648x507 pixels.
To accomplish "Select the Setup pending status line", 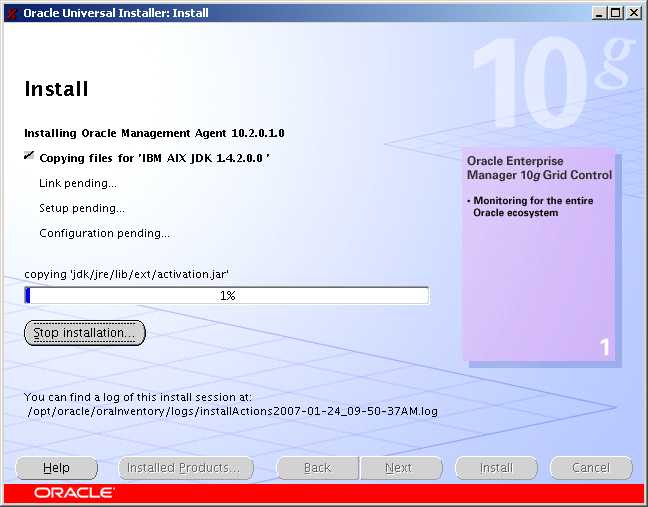I will click(x=82, y=209).
